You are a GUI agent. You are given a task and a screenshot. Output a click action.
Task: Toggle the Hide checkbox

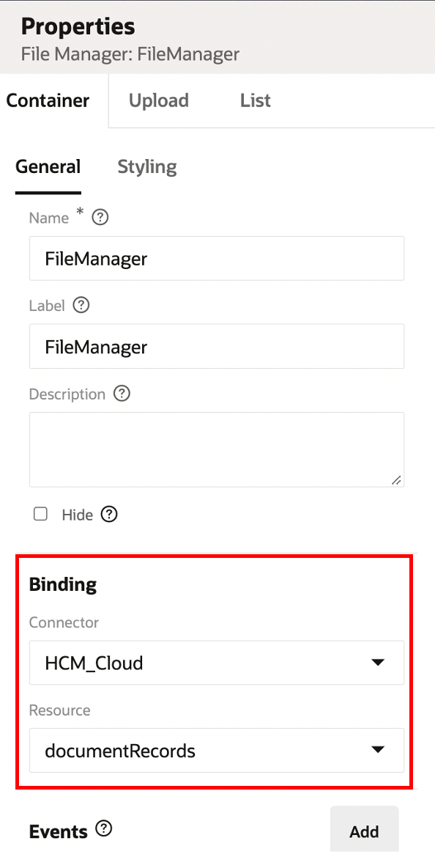click(40, 514)
